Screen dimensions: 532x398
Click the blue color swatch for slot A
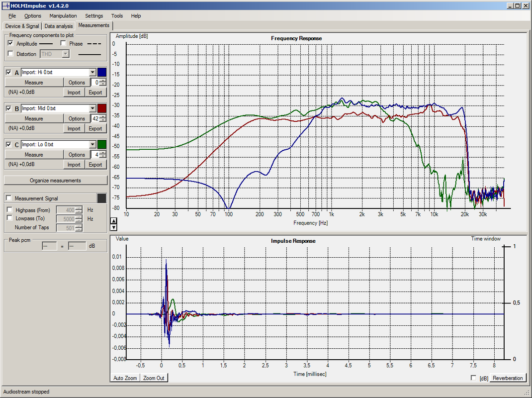point(102,72)
